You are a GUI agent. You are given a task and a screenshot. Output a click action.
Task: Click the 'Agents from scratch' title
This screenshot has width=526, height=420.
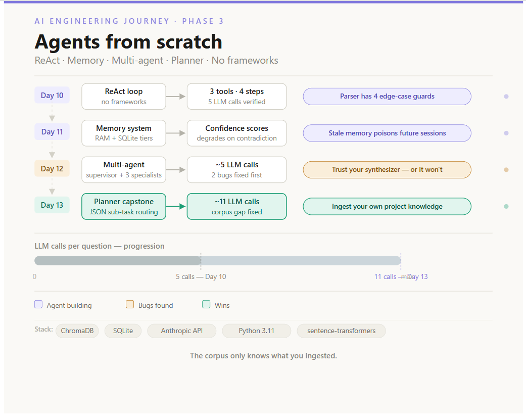[128, 42]
